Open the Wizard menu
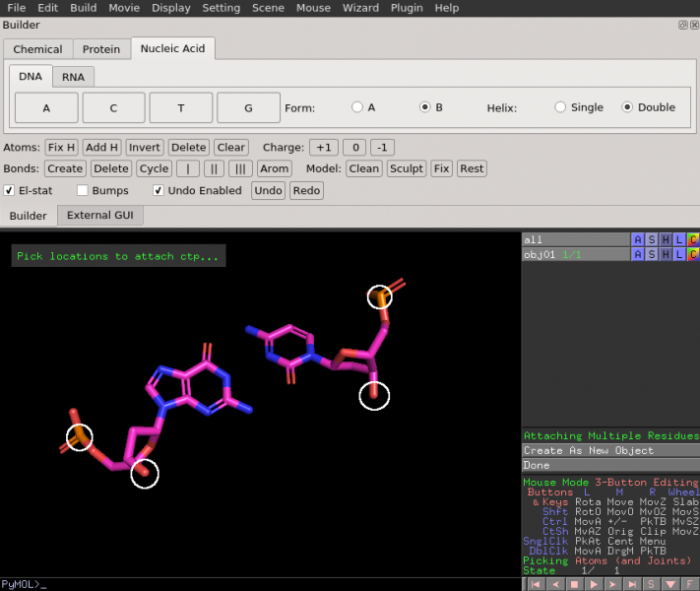This screenshot has width=700, height=591. click(x=360, y=8)
